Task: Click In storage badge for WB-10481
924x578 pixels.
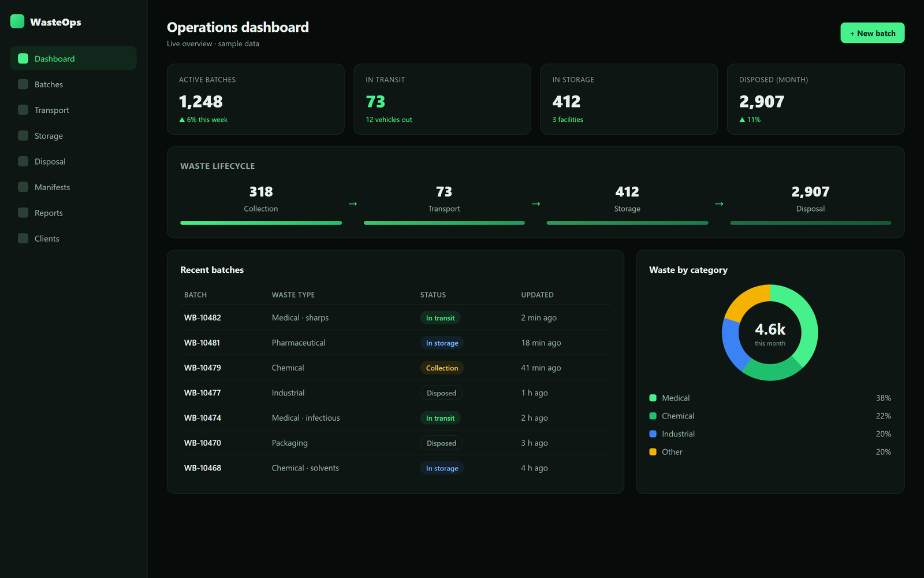Action: [x=442, y=343]
